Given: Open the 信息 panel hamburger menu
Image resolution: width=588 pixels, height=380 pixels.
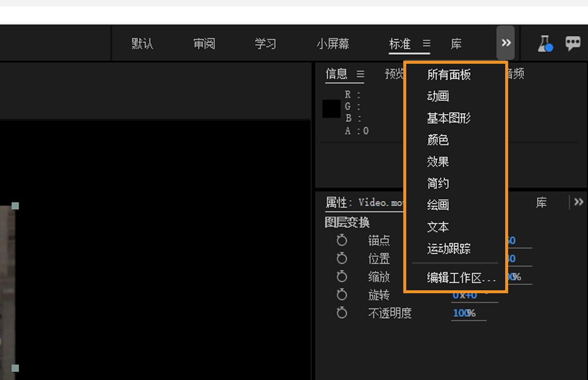Looking at the screenshot, I should (x=361, y=74).
